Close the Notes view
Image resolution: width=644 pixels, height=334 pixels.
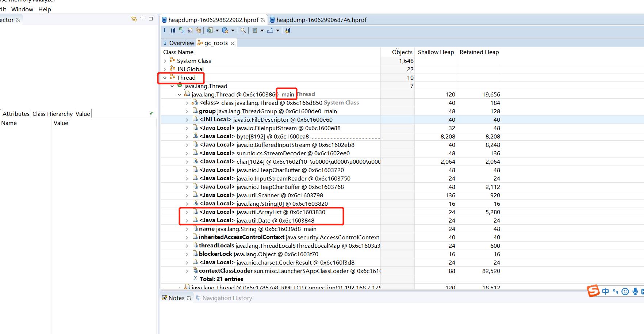point(189,298)
